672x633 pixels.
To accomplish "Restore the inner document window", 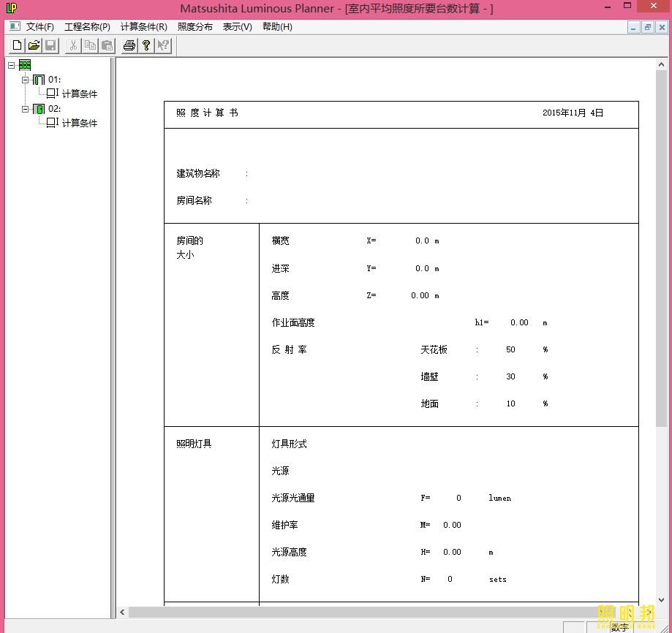I will 648,28.
